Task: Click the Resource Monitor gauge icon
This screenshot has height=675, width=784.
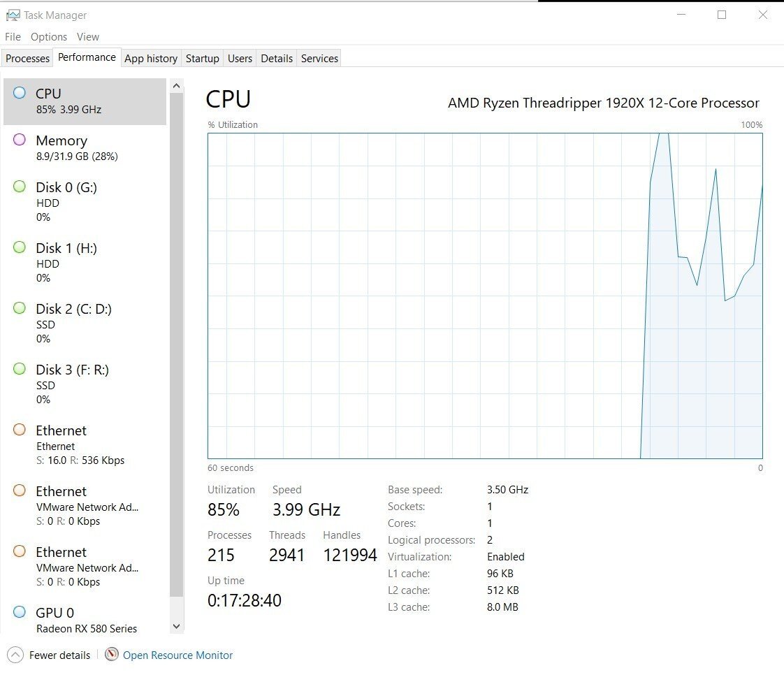Action: pyautogui.click(x=112, y=654)
